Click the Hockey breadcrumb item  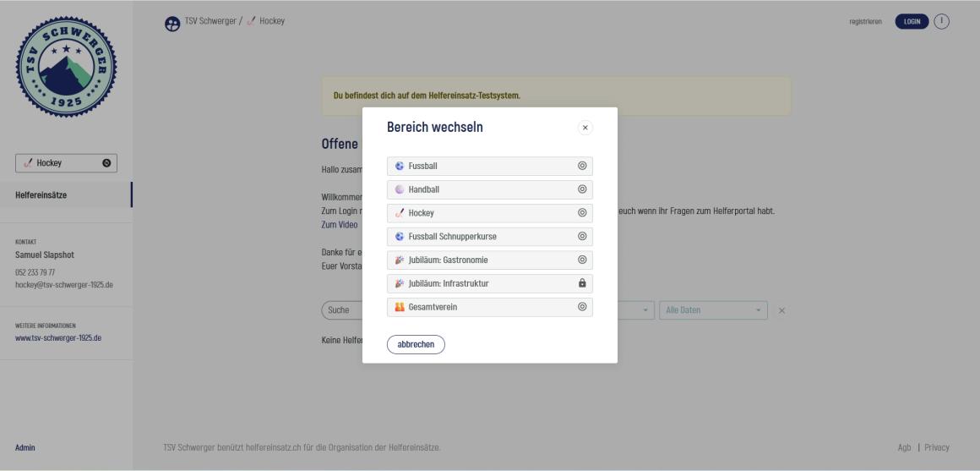[272, 20]
